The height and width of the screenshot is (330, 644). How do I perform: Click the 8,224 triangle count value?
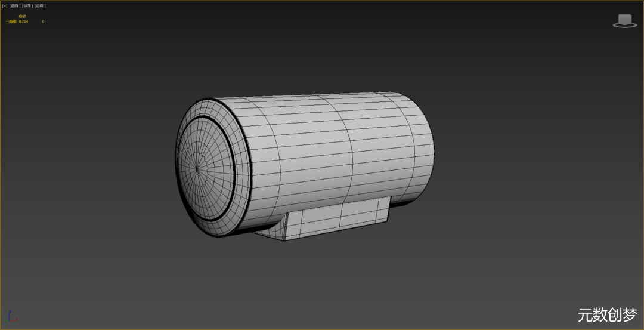24,21
